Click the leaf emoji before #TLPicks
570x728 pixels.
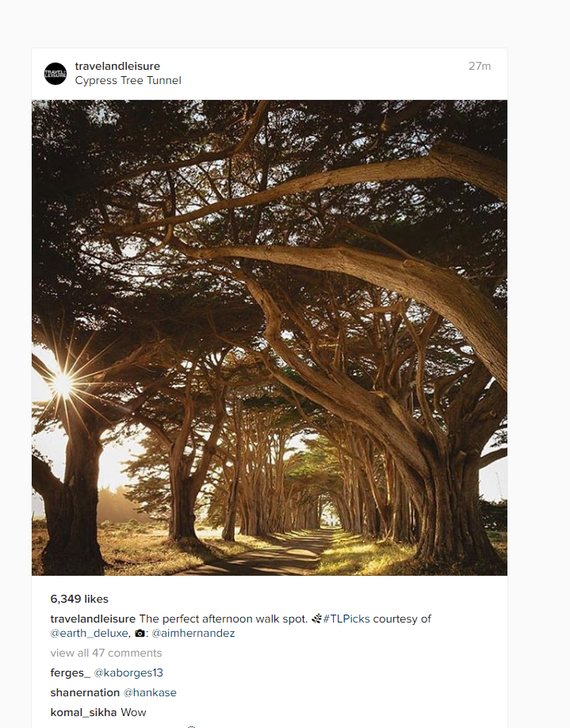316,619
